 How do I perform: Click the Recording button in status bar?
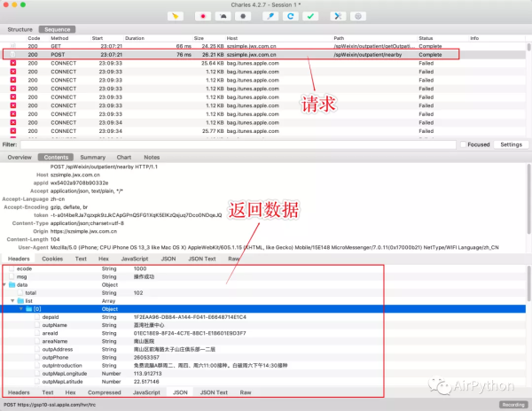pyautogui.click(x=512, y=405)
